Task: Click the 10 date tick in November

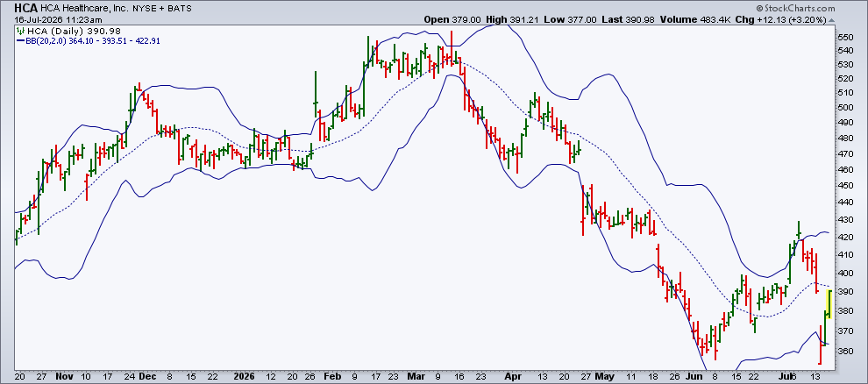Action: (x=88, y=376)
